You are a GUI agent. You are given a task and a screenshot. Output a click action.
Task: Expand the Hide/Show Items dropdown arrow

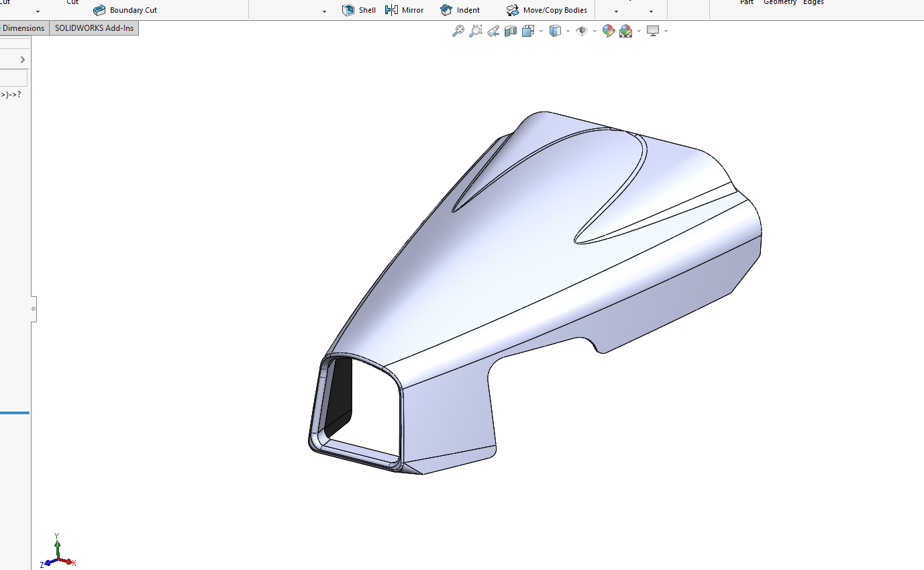click(x=595, y=32)
